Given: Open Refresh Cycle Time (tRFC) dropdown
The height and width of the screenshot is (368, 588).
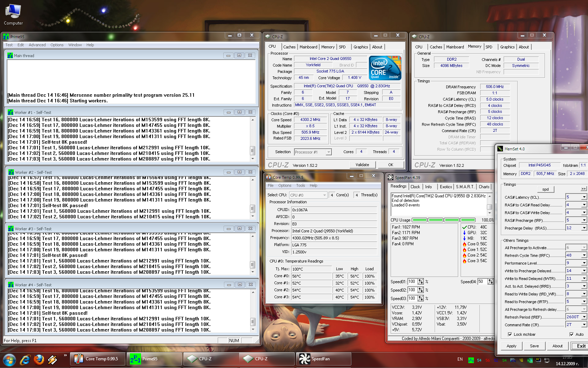Looking at the screenshot, I should coord(584,255).
